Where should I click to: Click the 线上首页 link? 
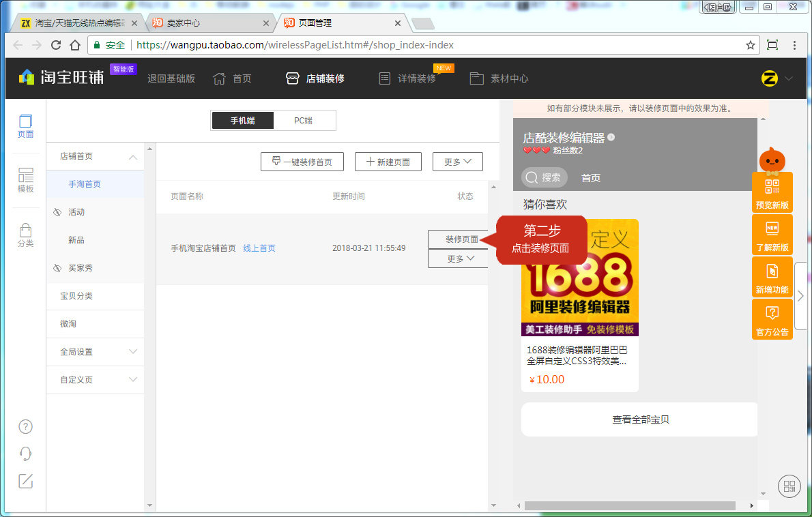[259, 248]
